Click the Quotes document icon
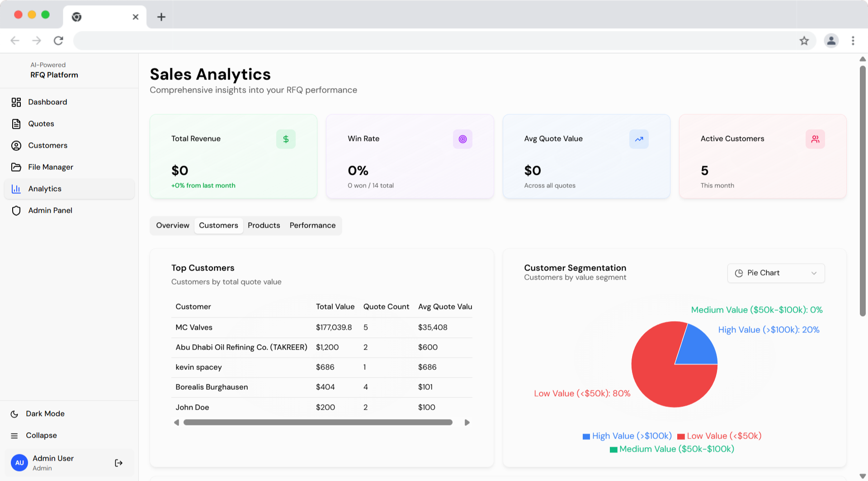The width and height of the screenshot is (868, 481). (x=16, y=124)
